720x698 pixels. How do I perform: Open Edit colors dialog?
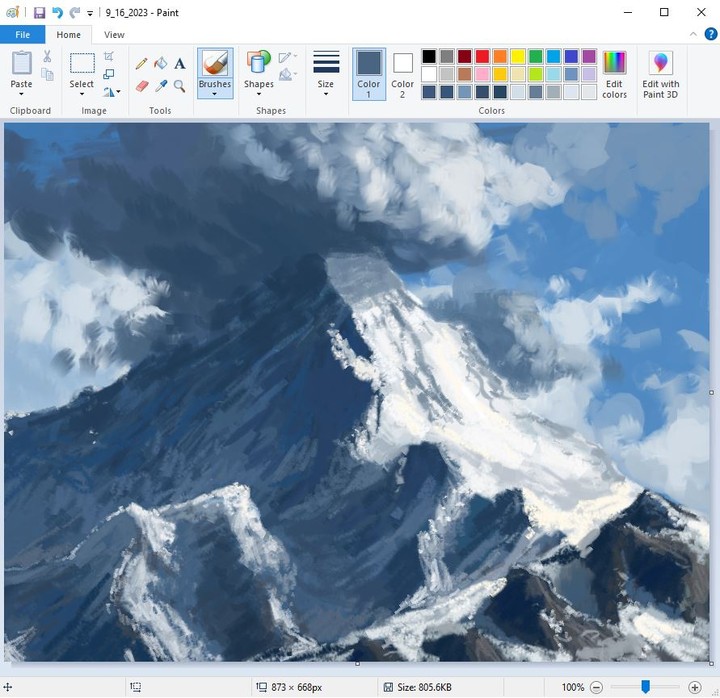614,75
